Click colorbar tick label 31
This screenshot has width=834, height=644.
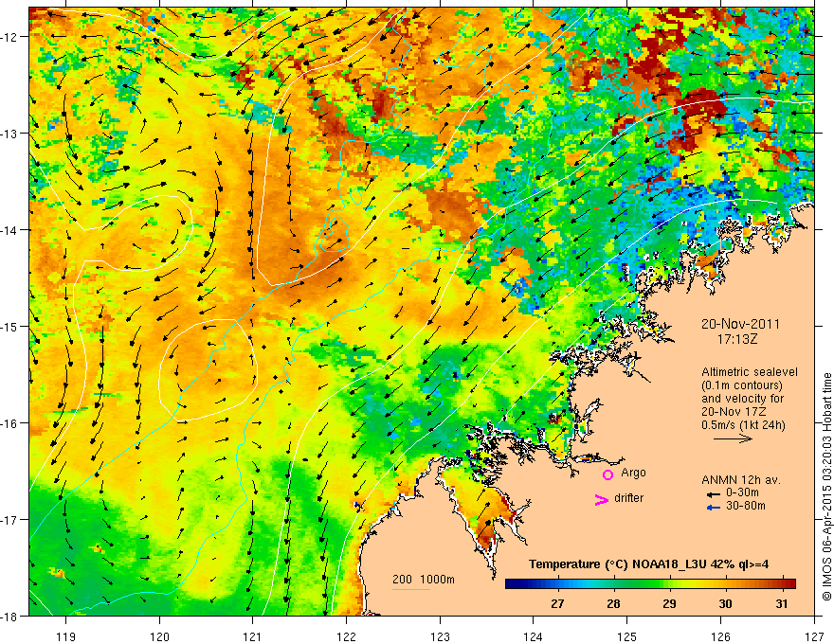[x=781, y=604]
